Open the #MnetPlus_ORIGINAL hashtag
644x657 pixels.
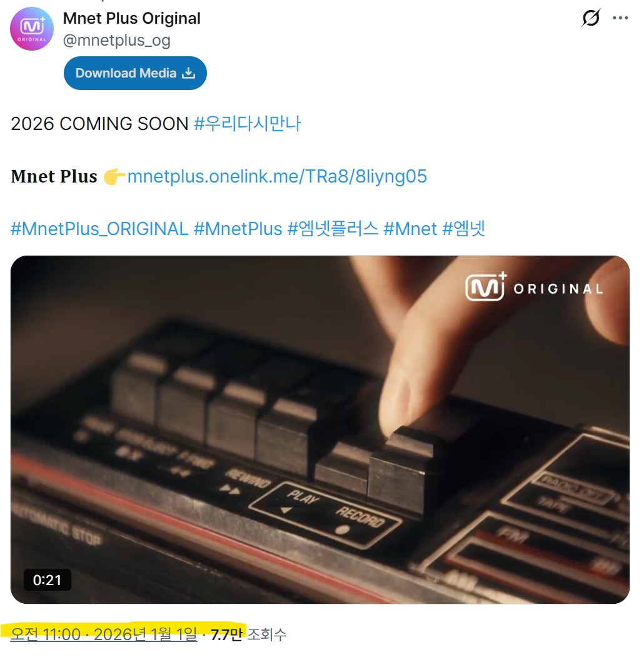99,229
